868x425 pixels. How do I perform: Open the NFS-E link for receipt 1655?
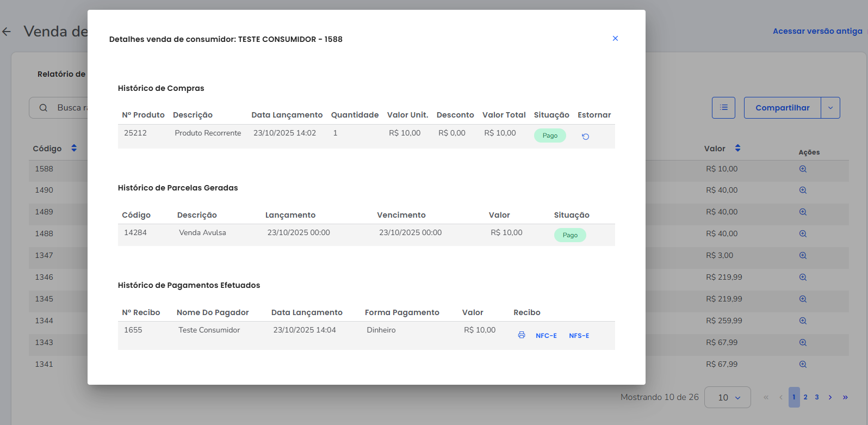point(579,336)
